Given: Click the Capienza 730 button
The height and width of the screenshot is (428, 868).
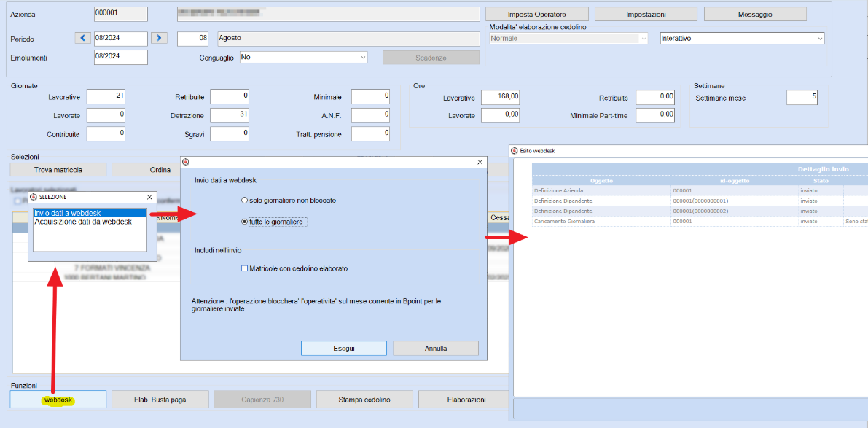Looking at the screenshot, I should pos(262,400).
